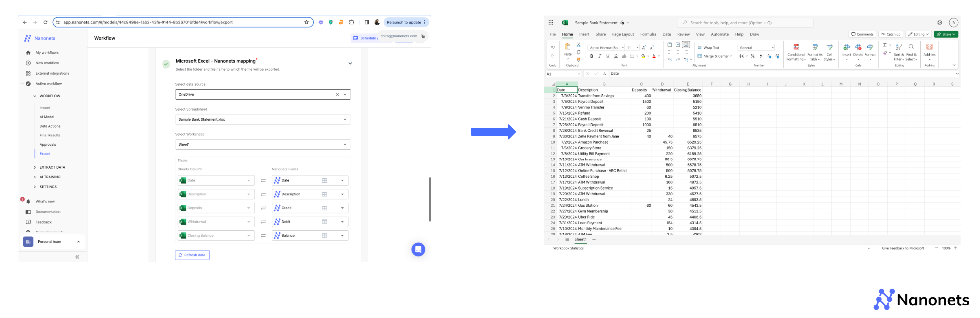This screenshot has height=318, width=980.
Task: Open the Comments pane in Excel
Action: click(x=862, y=34)
